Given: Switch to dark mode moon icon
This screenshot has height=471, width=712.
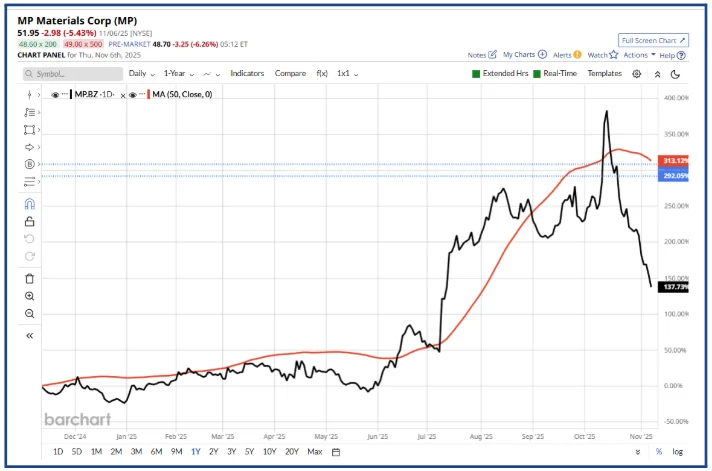Looking at the screenshot, I should coord(676,74).
